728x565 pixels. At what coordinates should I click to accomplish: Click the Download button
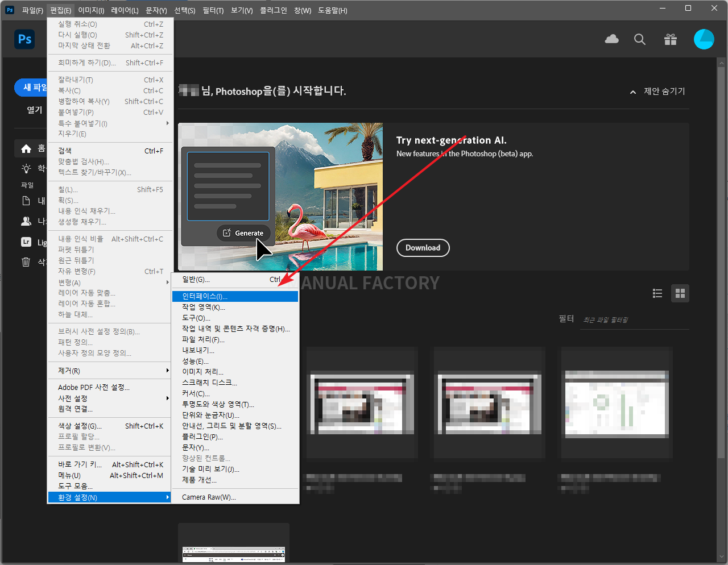(423, 248)
